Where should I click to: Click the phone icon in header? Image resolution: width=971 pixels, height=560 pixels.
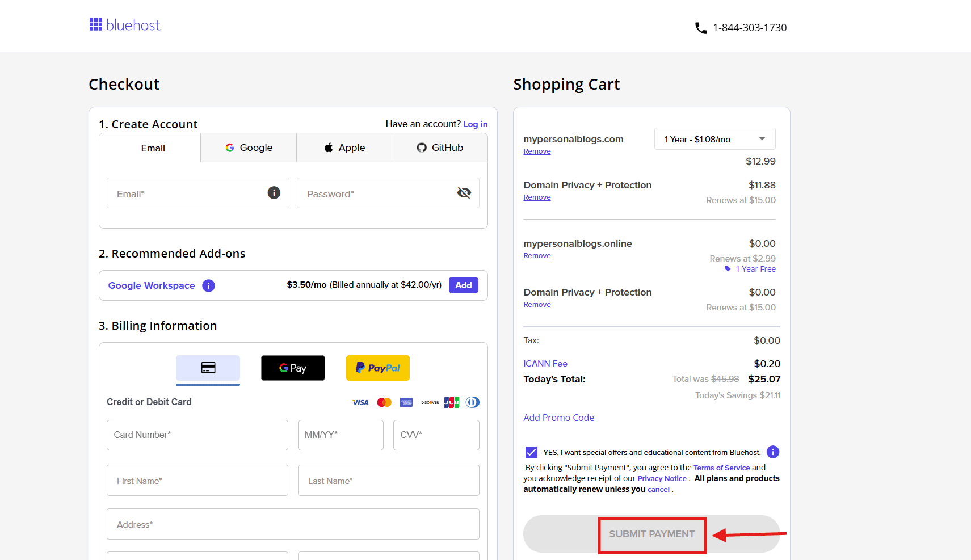701,28
